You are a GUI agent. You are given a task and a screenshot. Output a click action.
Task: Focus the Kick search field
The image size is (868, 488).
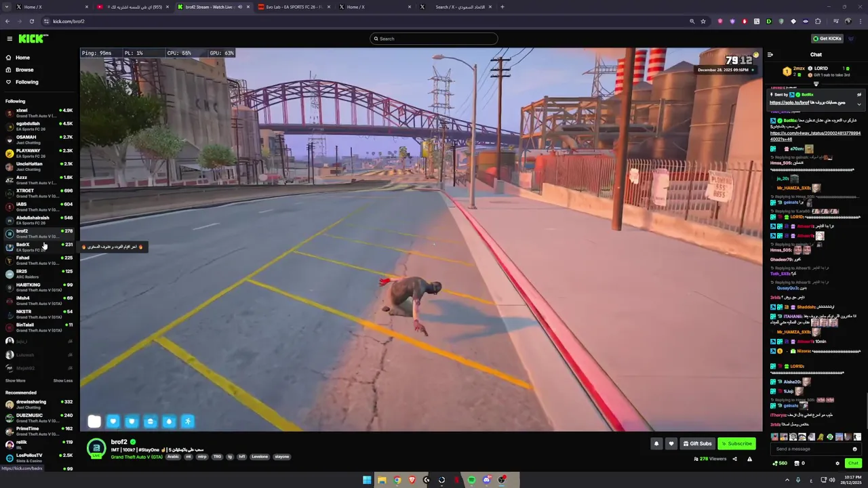tap(434, 39)
